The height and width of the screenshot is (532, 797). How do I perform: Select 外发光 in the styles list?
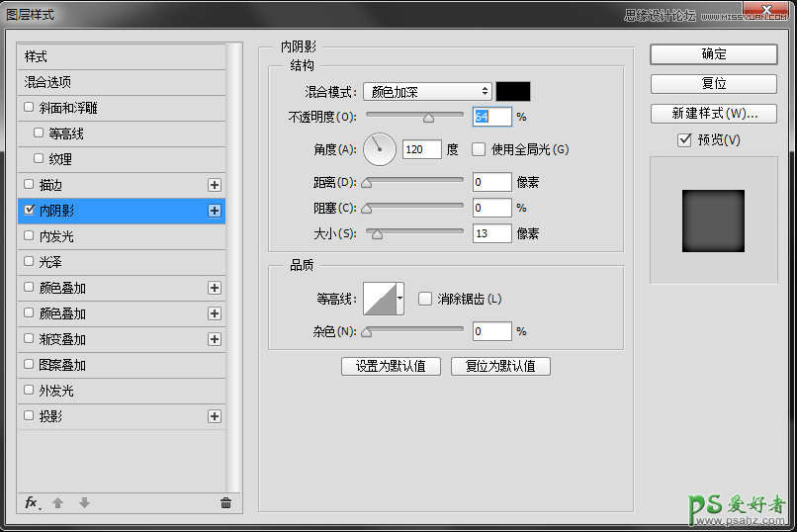[55, 391]
